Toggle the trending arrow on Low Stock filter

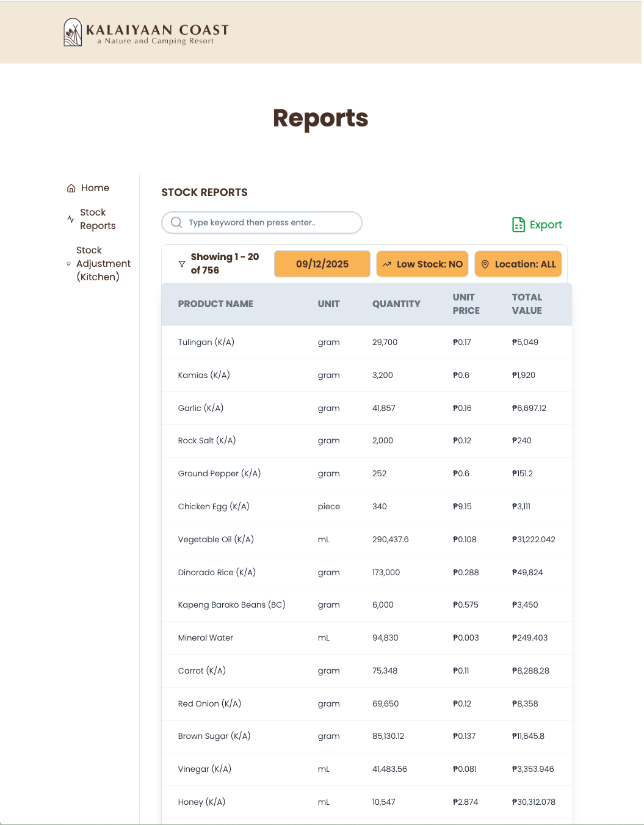(386, 264)
